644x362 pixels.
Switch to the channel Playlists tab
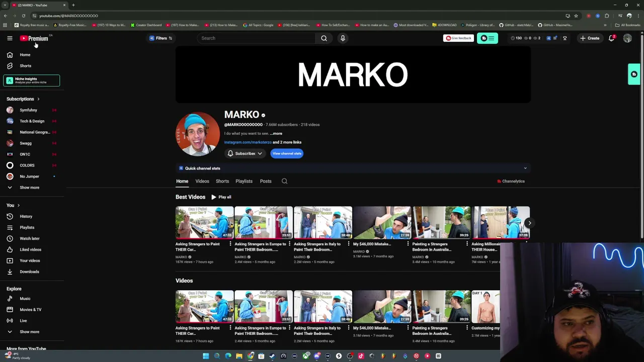click(244, 181)
